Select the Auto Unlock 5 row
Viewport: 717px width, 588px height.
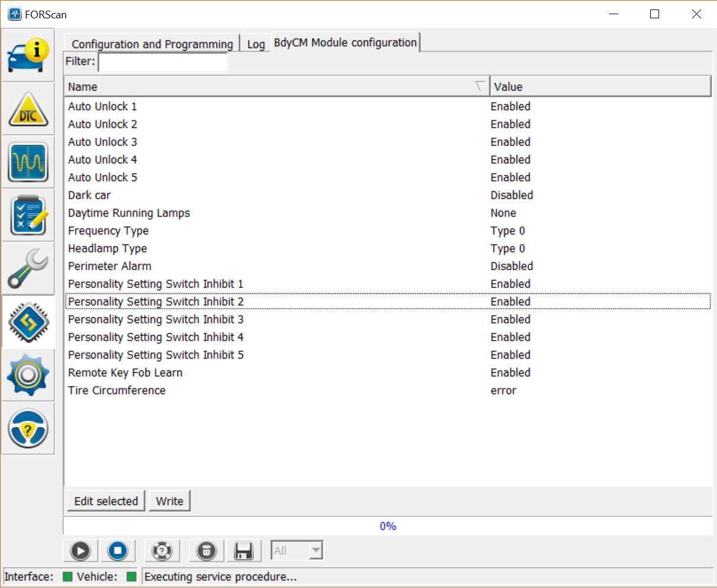(x=388, y=177)
